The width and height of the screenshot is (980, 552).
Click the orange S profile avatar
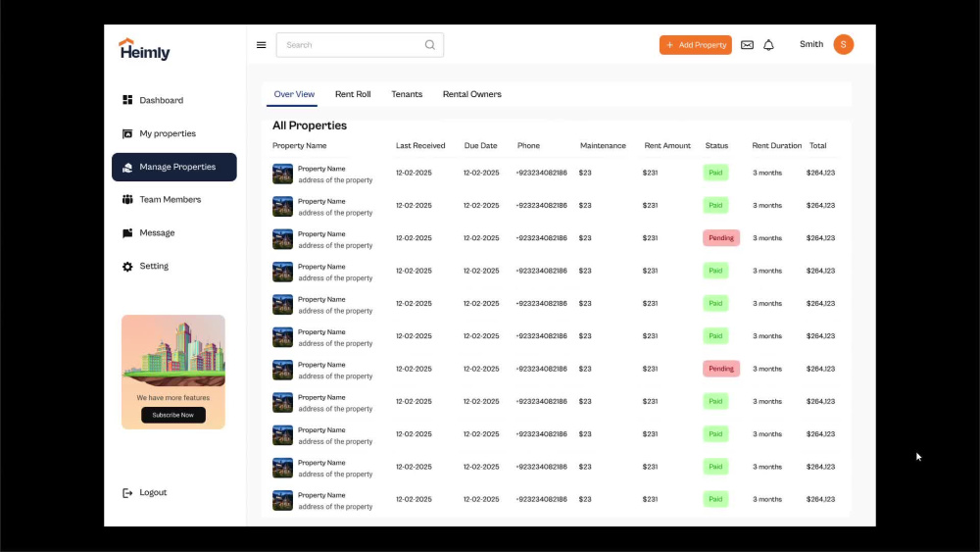pos(843,44)
